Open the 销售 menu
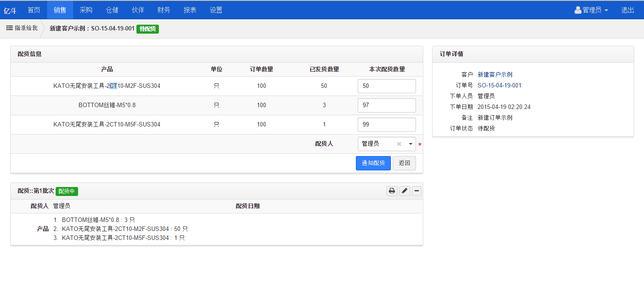Viewport: 644px width, 287px height. point(60,10)
